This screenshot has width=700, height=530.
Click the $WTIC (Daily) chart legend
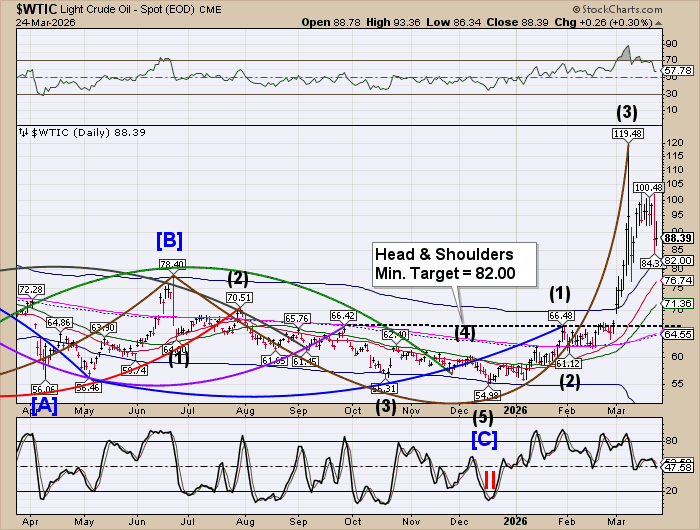[62, 131]
